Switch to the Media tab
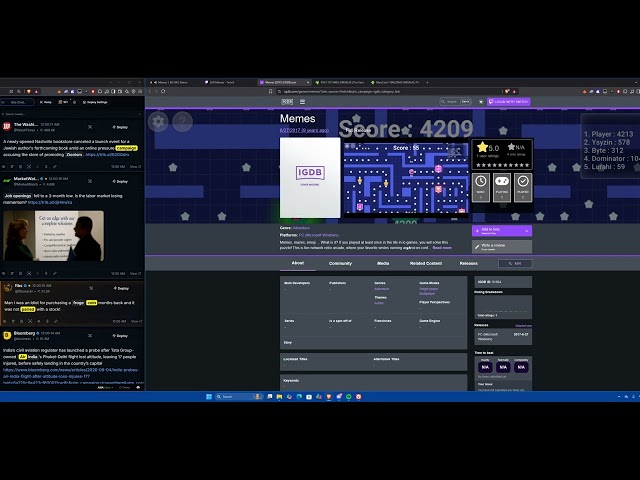Image resolution: width=640 pixels, height=480 pixels. [383, 264]
